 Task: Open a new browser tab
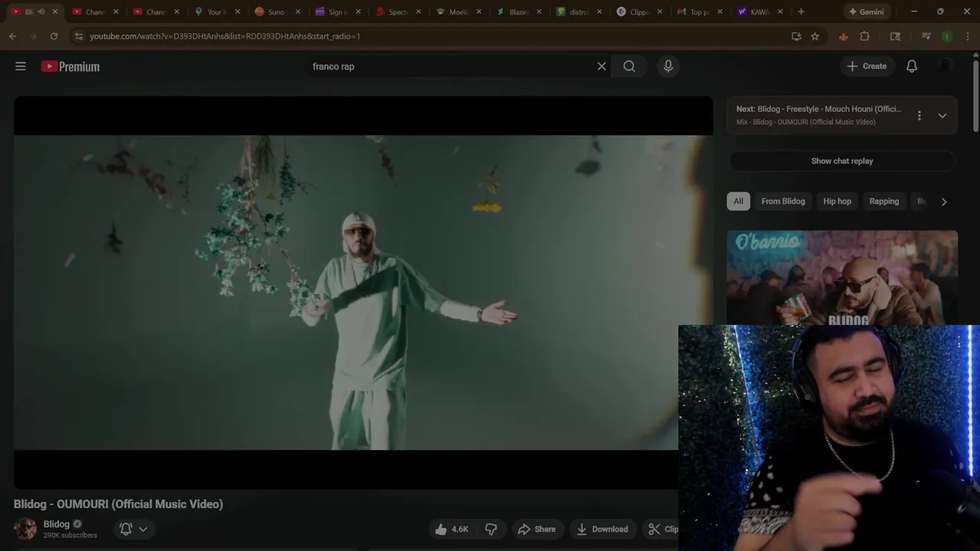point(801,11)
